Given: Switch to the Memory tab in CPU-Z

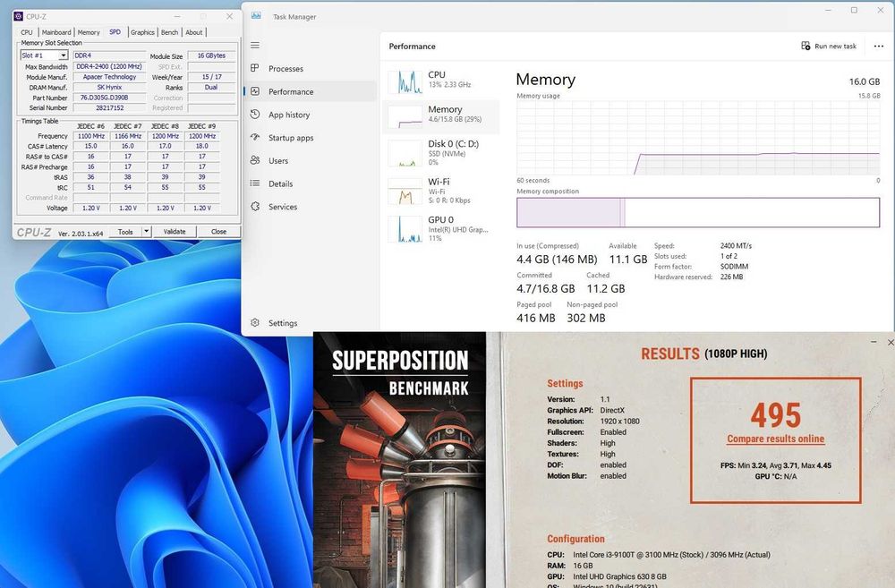Looking at the screenshot, I should click(89, 32).
